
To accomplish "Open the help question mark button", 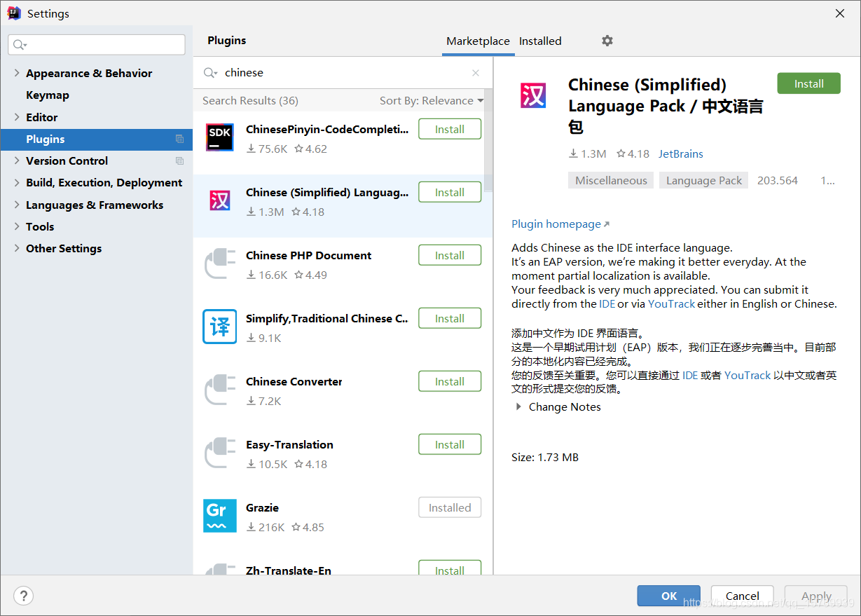I will pos(23,596).
